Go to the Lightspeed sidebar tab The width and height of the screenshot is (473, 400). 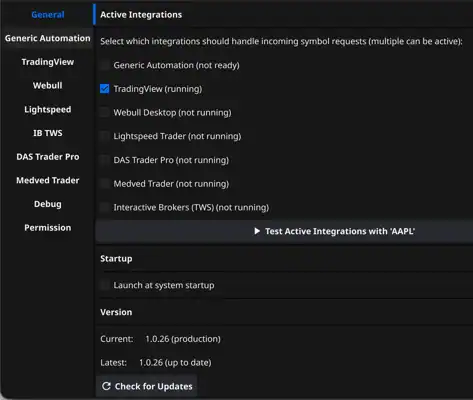pos(48,109)
